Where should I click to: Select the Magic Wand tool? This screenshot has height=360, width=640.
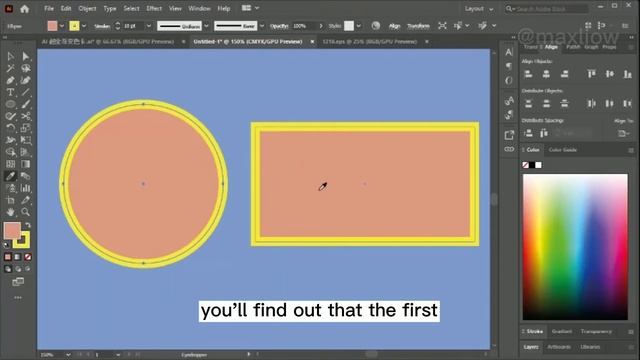[11, 68]
